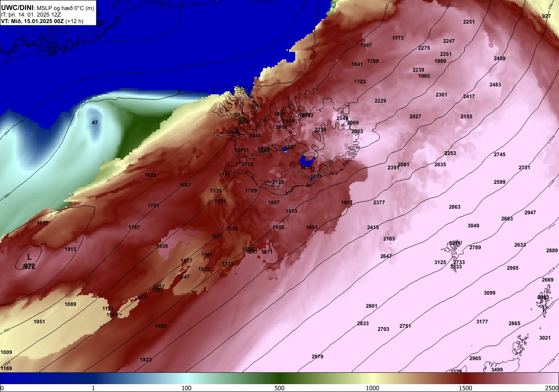Click the UWC/DINI title text
Viewport: 559px width, 392px height.
[17, 7]
